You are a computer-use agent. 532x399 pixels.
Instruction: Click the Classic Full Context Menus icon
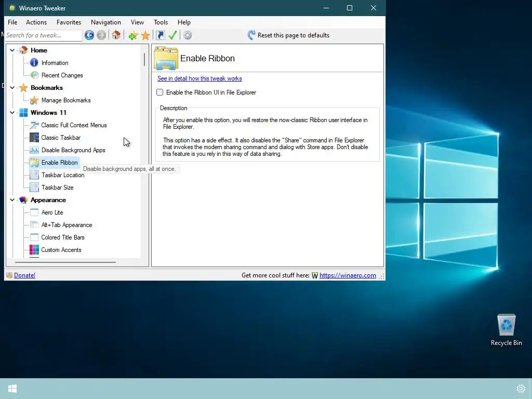click(x=34, y=125)
